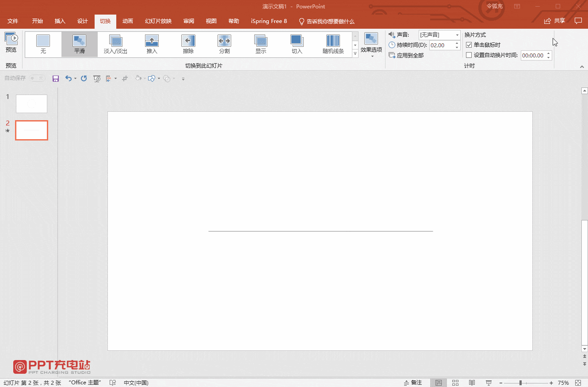This screenshot has height=387, width=588.
Task: Switch to Normal view in status bar
Action: coord(439,383)
